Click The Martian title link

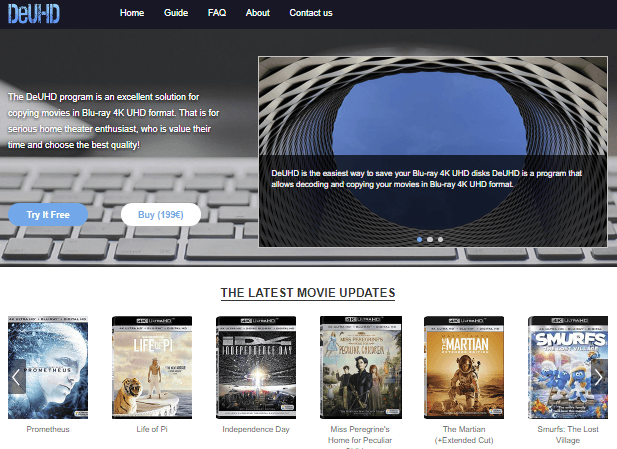463,434
